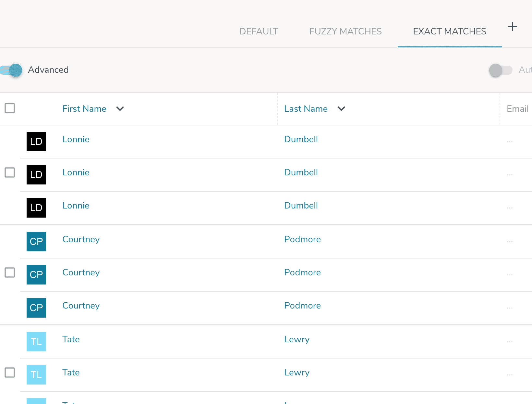Open second Dumbell last name link
532x404 pixels.
[301, 172]
